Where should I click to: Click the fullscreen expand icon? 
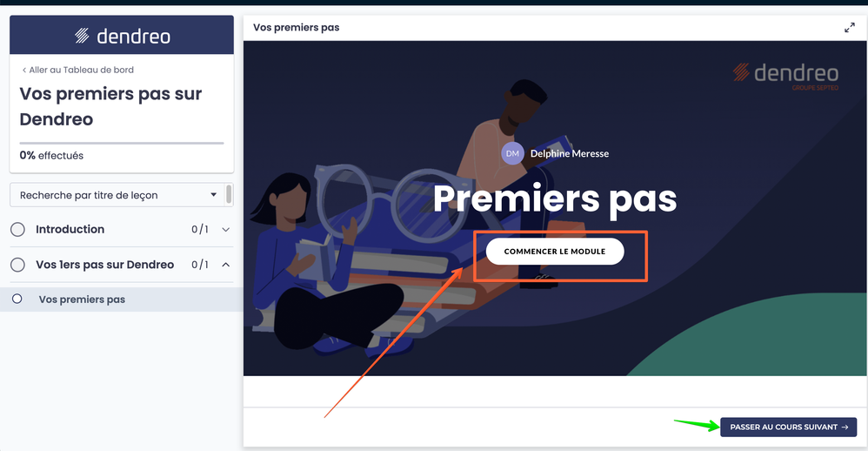[x=849, y=28]
